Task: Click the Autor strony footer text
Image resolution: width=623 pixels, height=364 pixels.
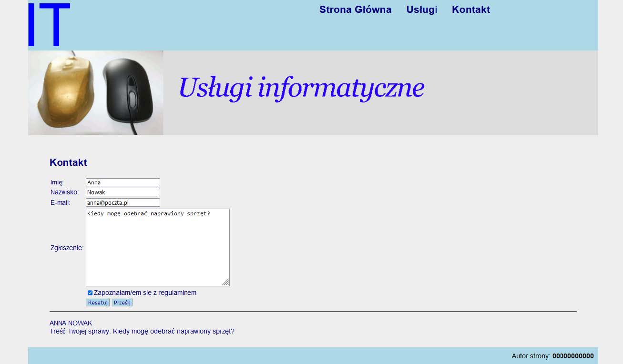Action: [552, 356]
